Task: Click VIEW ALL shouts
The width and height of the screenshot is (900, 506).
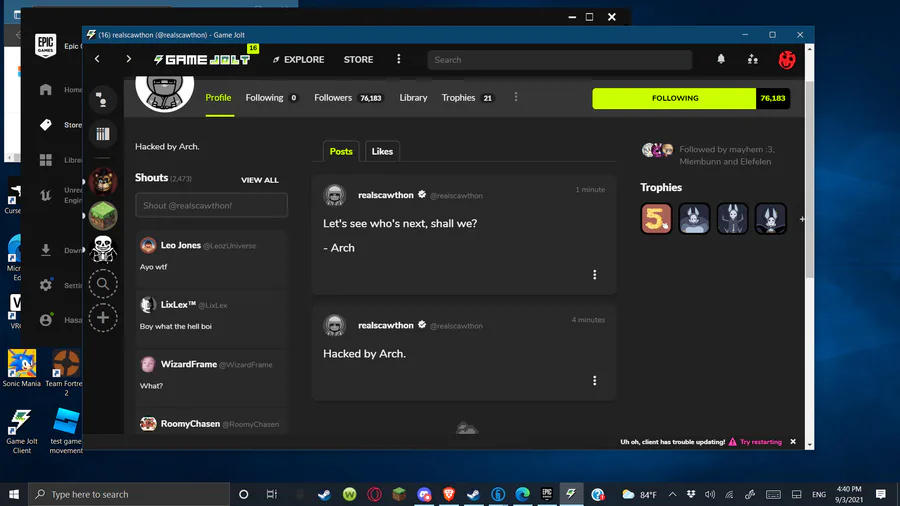Action: point(259,180)
